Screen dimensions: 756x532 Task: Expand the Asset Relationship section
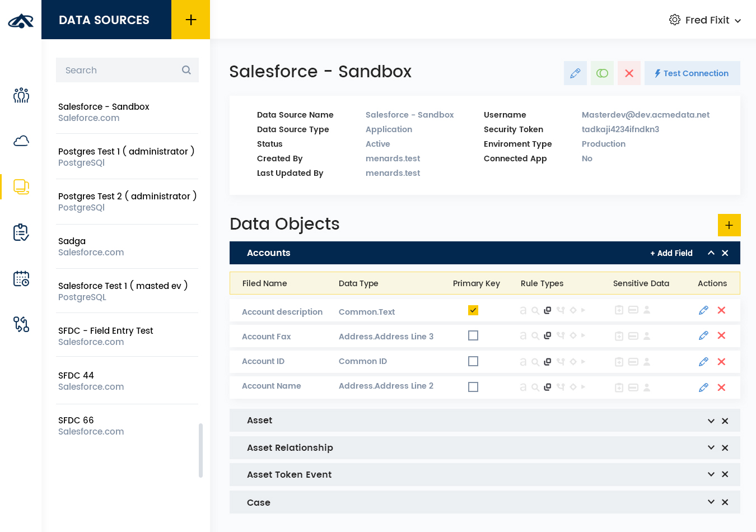(711, 447)
